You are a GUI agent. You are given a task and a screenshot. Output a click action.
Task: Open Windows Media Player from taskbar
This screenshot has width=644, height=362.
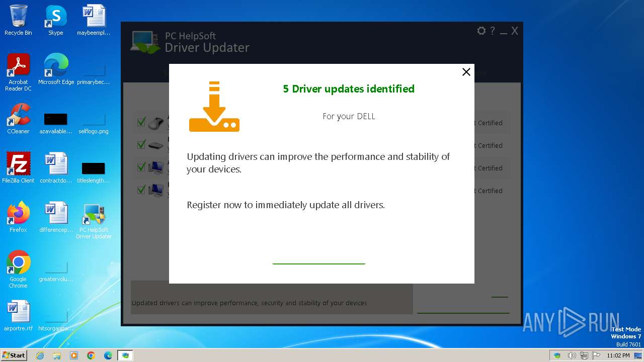click(x=74, y=355)
